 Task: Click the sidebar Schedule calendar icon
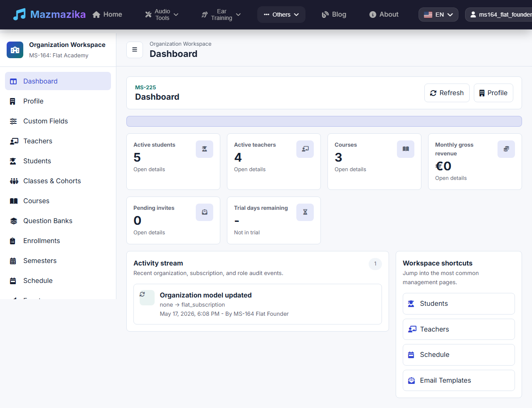[x=13, y=281]
